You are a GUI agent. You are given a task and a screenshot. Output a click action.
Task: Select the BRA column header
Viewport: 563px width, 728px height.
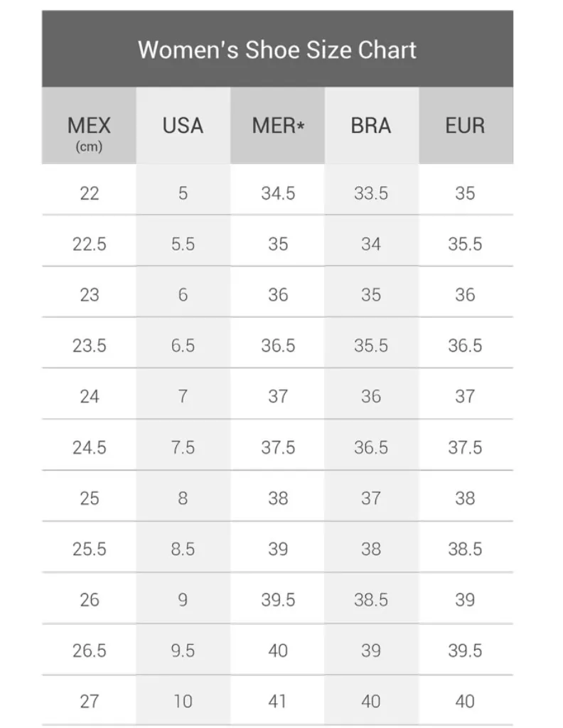click(371, 125)
